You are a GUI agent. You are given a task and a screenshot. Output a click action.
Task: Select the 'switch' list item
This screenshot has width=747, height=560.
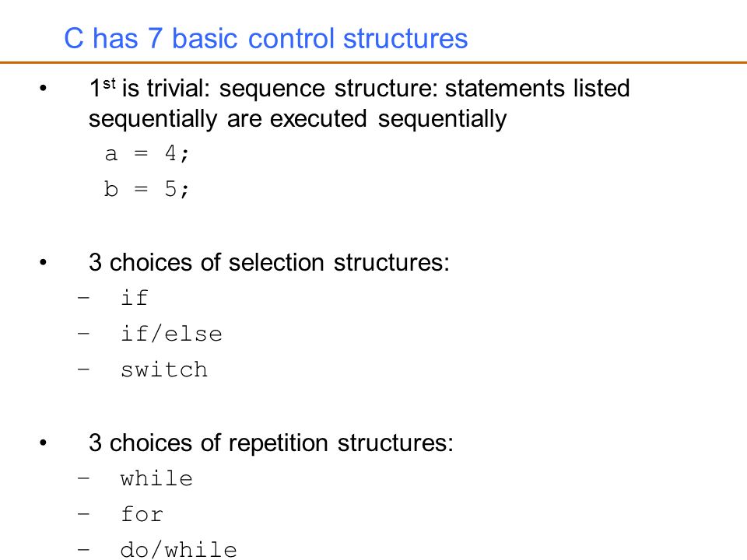(164, 369)
